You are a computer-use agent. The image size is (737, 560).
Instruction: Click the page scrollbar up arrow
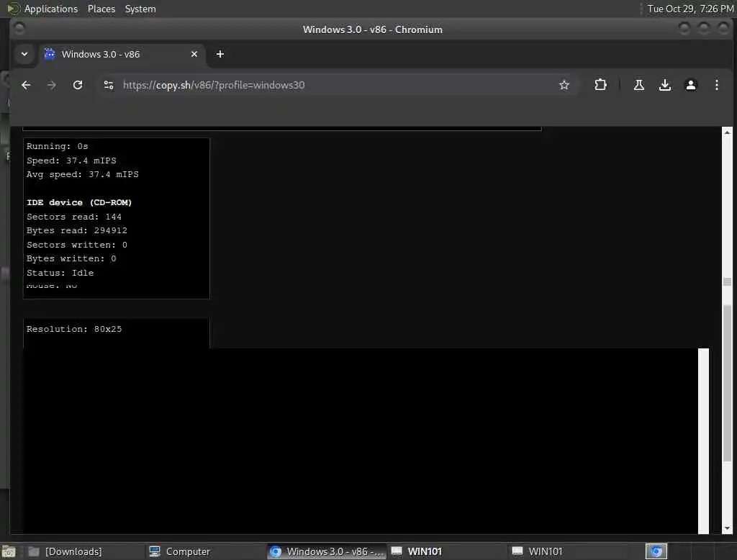[727, 132]
